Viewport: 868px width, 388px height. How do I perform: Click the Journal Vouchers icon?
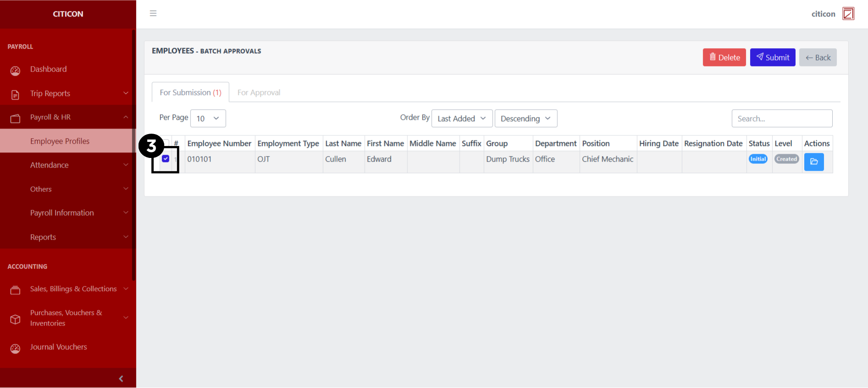(15, 349)
